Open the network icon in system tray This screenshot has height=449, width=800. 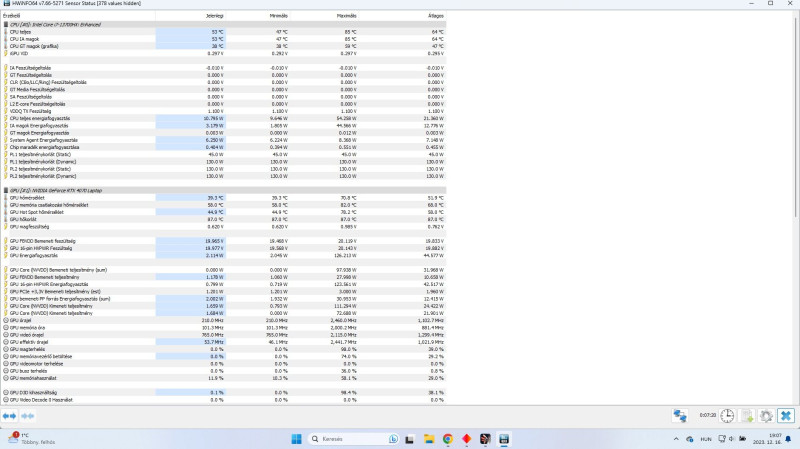pyautogui.click(x=721, y=439)
